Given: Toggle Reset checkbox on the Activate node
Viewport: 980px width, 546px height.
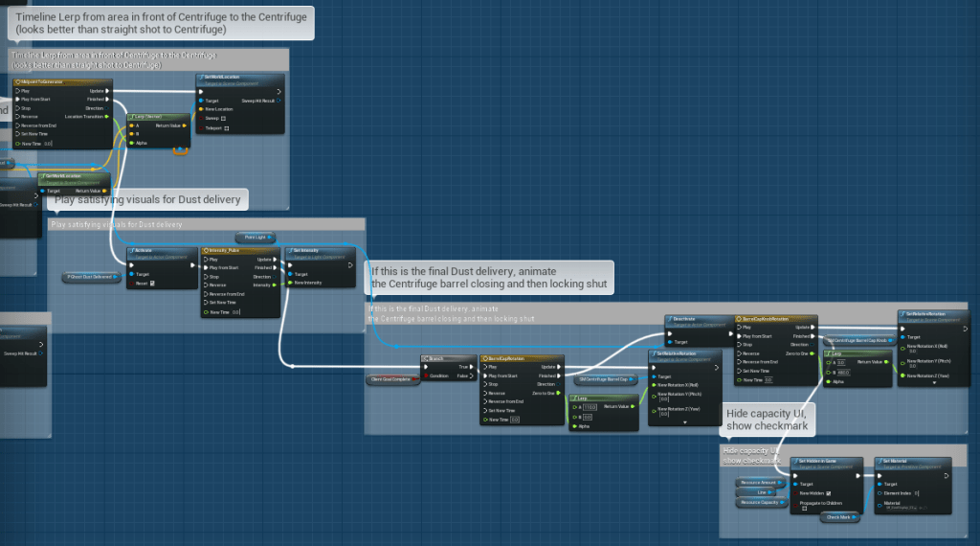Looking at the screenshot, I should (x=153, y=284).
